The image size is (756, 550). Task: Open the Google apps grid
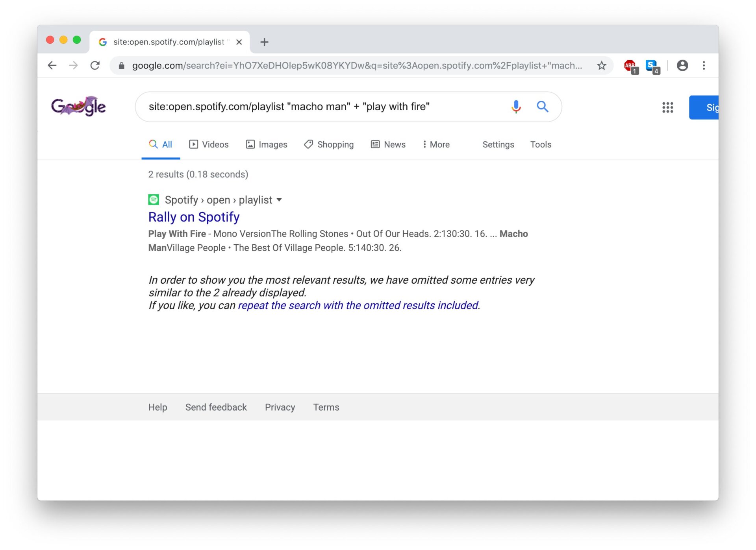tap(667, 107)
